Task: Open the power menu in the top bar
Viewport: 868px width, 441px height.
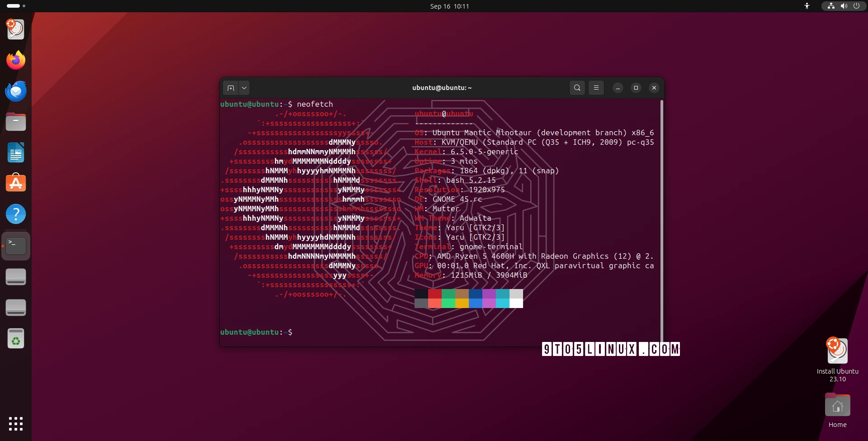Action: point(857,6)
